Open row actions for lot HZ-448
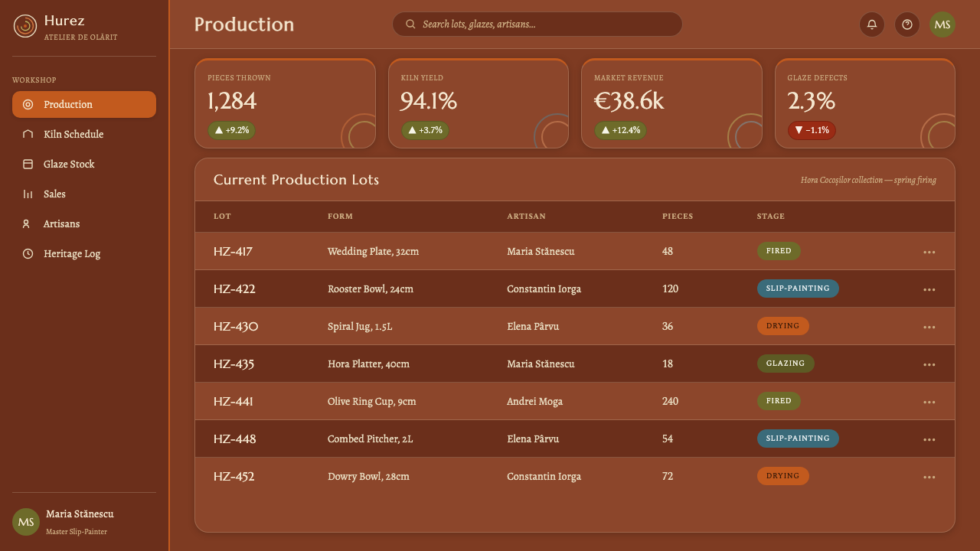Screen dimensions: 980x551 (929, 439)
